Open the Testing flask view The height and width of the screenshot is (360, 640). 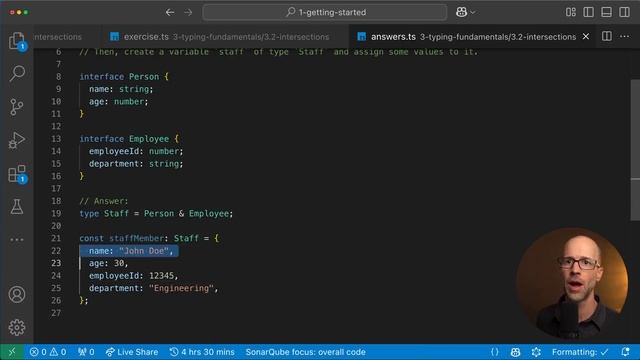click(x=17, y=207)
